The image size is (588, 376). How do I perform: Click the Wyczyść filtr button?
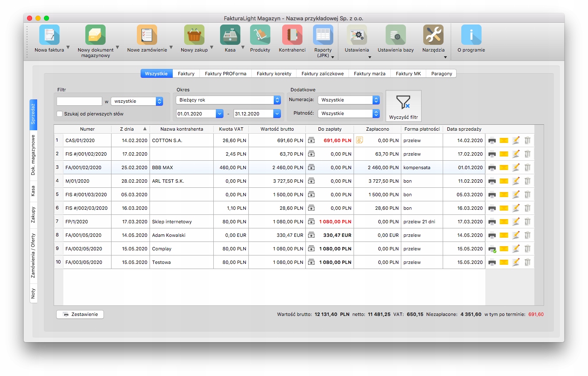[403, 106]
